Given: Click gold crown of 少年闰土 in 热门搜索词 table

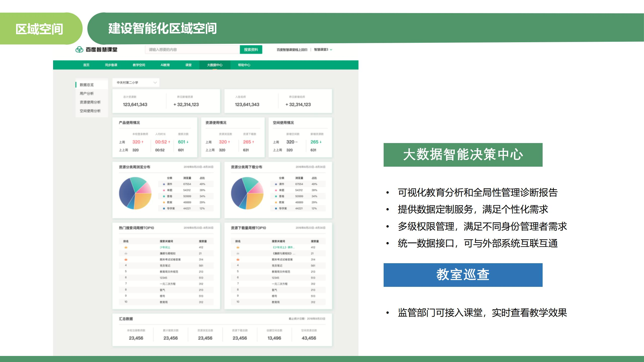Looking at the screenshot, I should click(x=126, y=247).
